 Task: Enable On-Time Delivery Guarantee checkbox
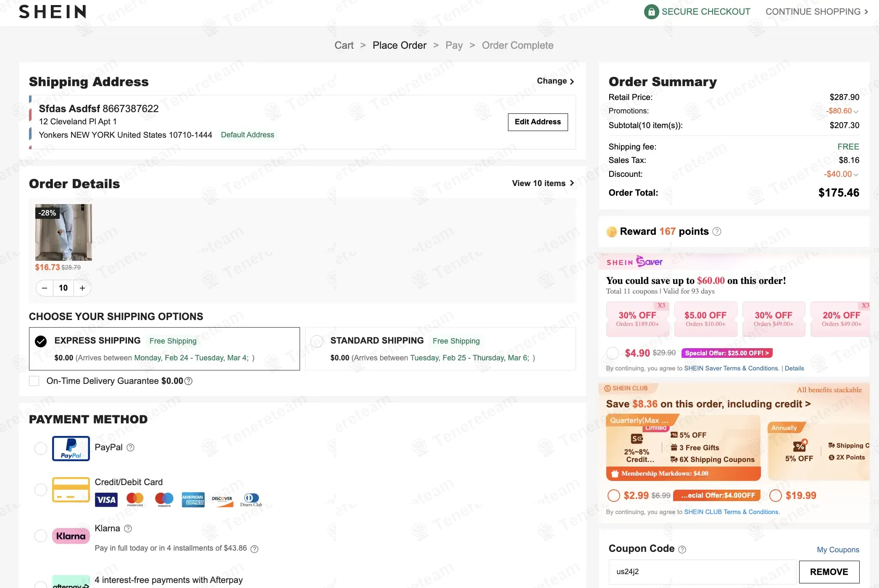[x=34, y=381]
